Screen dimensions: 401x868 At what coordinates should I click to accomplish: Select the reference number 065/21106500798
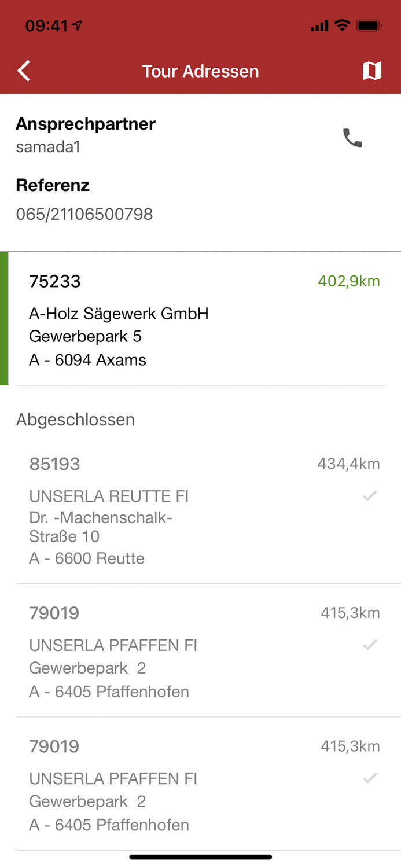tap(84, 214)
